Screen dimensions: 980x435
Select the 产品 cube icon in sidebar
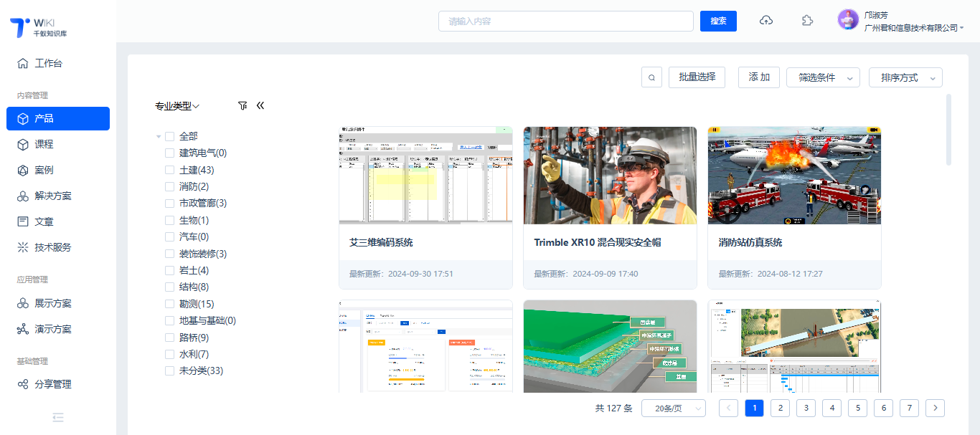click(23, 118)
